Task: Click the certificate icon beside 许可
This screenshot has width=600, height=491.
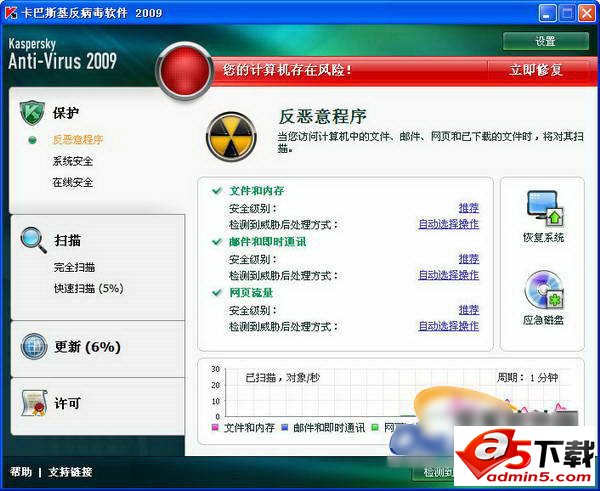Action: (x=34, y=403)
